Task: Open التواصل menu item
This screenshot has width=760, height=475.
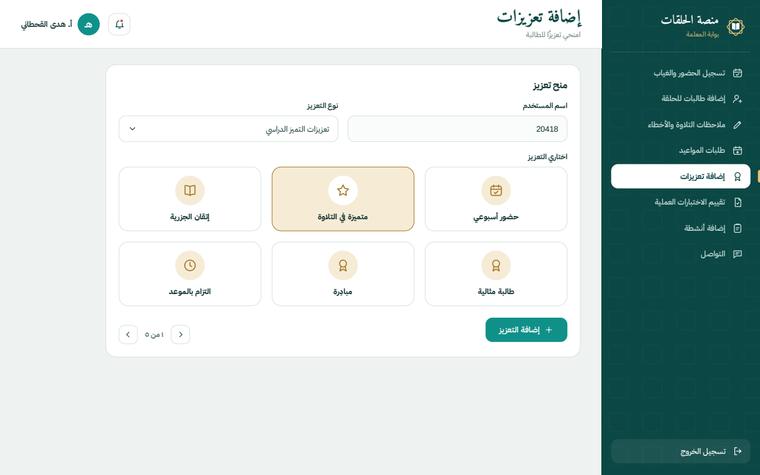Action: coord(681,254)
